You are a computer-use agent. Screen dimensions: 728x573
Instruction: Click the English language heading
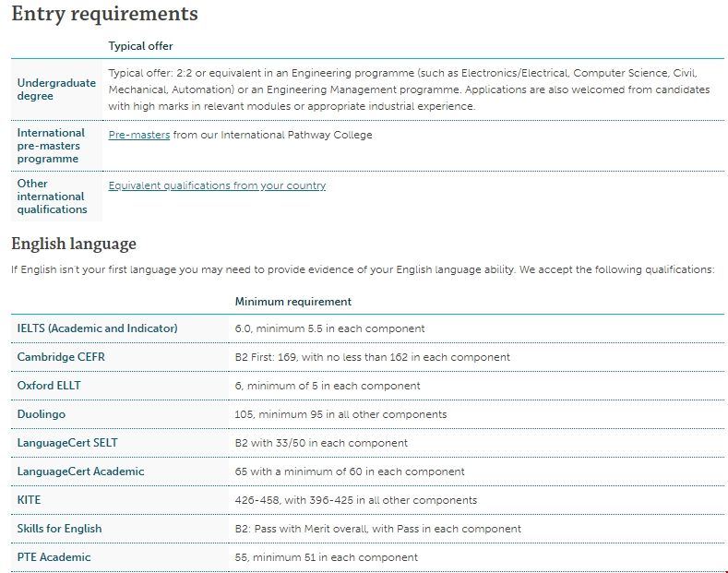point(74,244)
